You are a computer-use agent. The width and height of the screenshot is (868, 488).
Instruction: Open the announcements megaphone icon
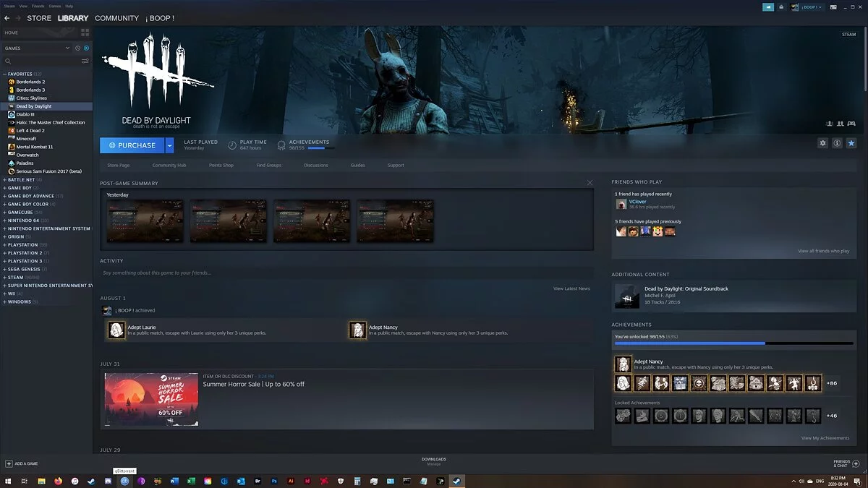point(767,7)
